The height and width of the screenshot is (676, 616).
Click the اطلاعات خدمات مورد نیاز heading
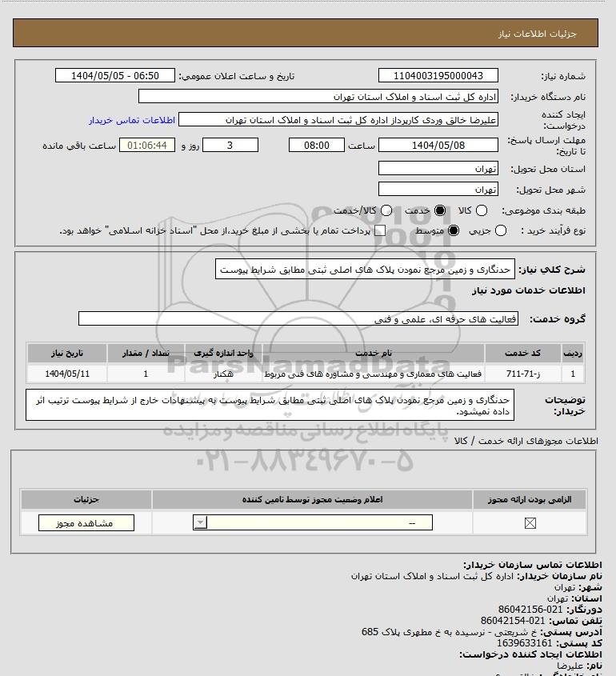(529, 290)
